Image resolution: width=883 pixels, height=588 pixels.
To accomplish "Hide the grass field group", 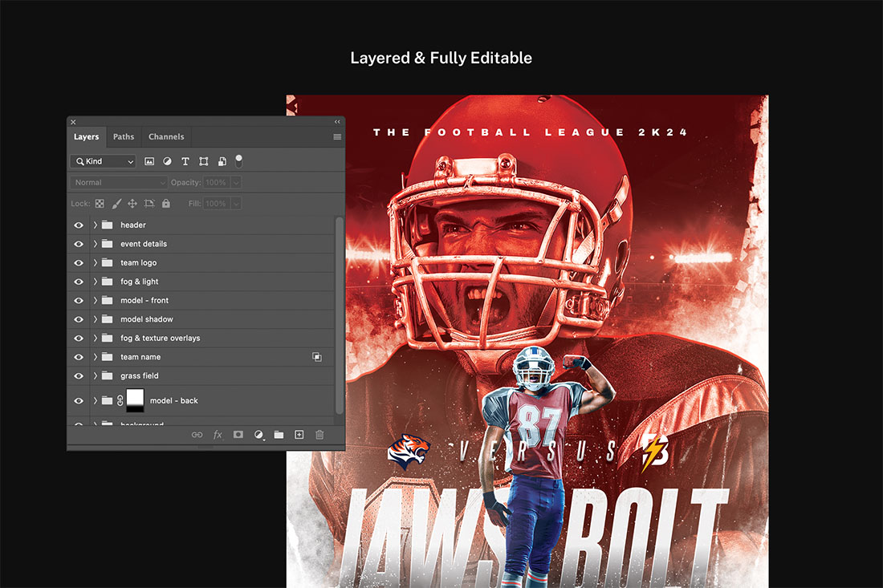I will pos(79,376).
